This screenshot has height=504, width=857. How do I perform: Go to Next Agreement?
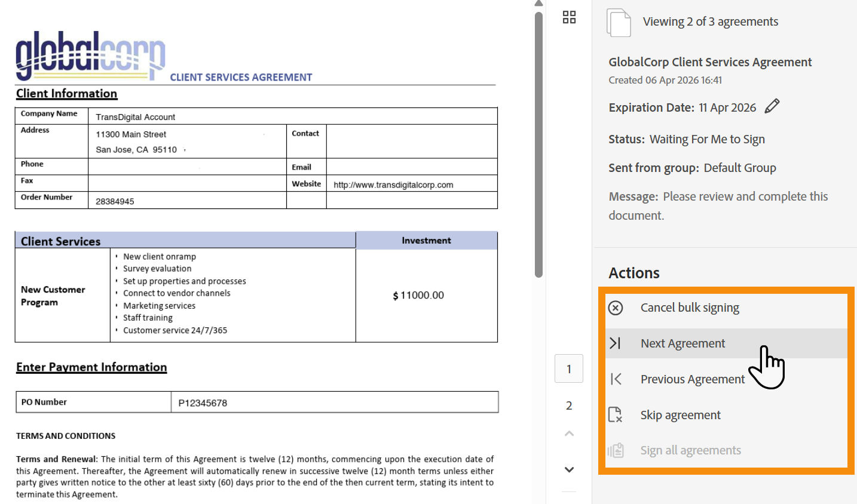click(x=682, y=343)
